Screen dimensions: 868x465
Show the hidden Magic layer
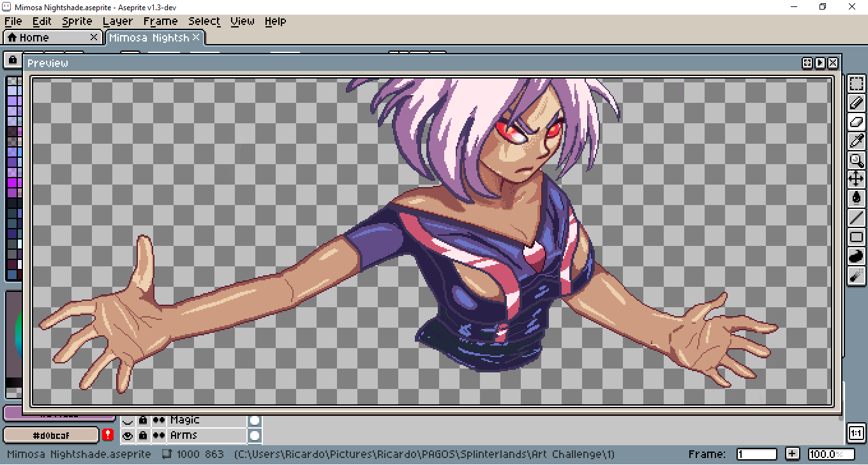pyautogui.click(x=128, y=420)
